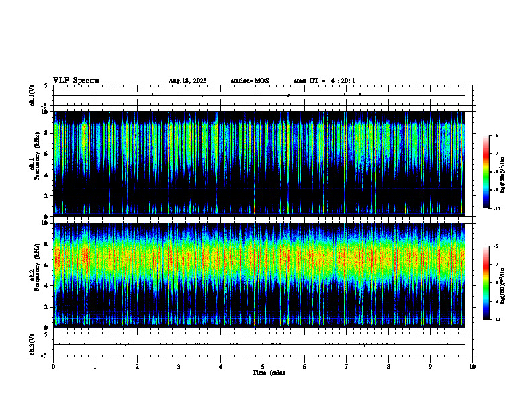Click the "VLF Spectra" plot title
532x411 pixels.
click(x=76, y=81)
